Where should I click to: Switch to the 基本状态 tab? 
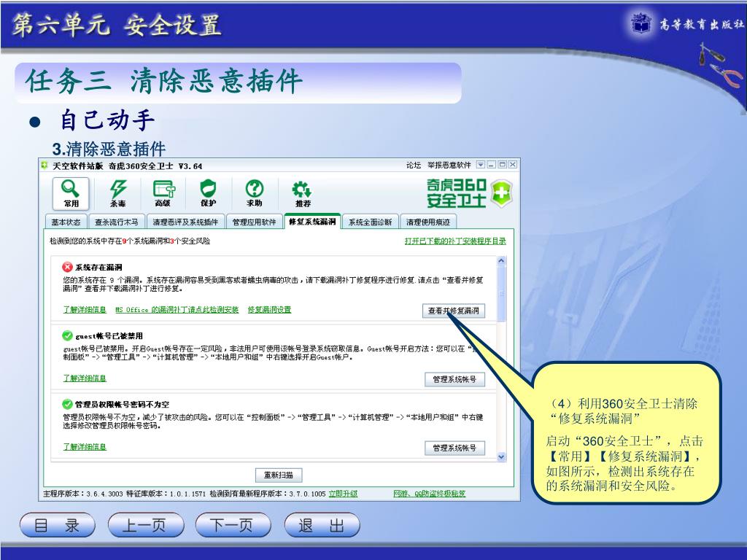click(66, 222)
